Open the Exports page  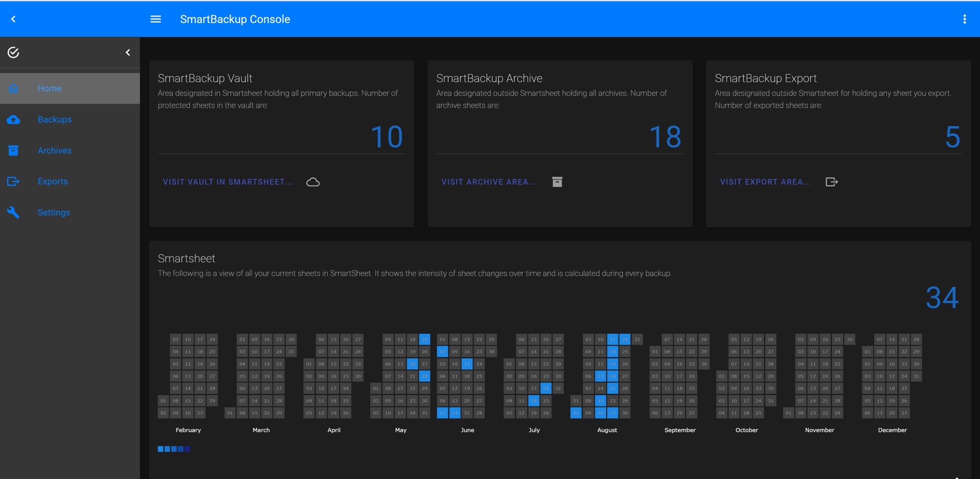point(70,181)
